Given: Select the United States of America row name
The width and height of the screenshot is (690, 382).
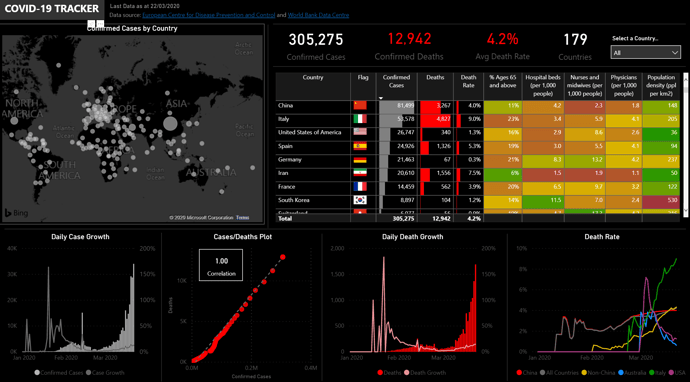Looking at the screenshot, I should pos(310,132).
